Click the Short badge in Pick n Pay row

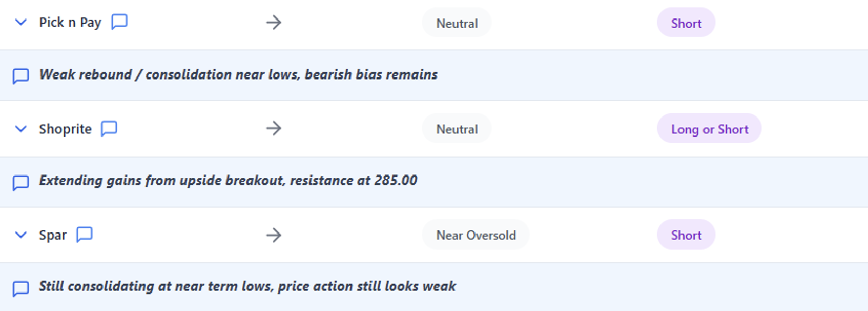[686, 23]
